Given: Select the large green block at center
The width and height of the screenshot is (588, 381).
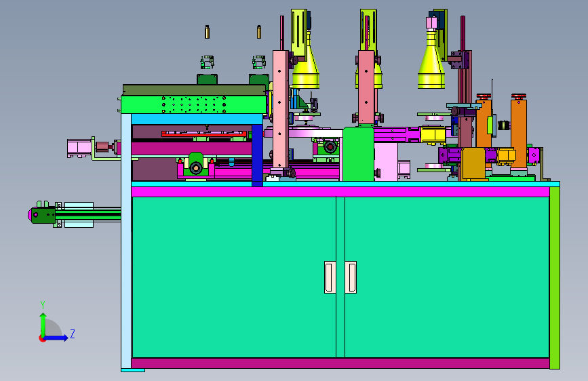Looking at the screenshot, I should pyautogui.click(x=358, y=154).
